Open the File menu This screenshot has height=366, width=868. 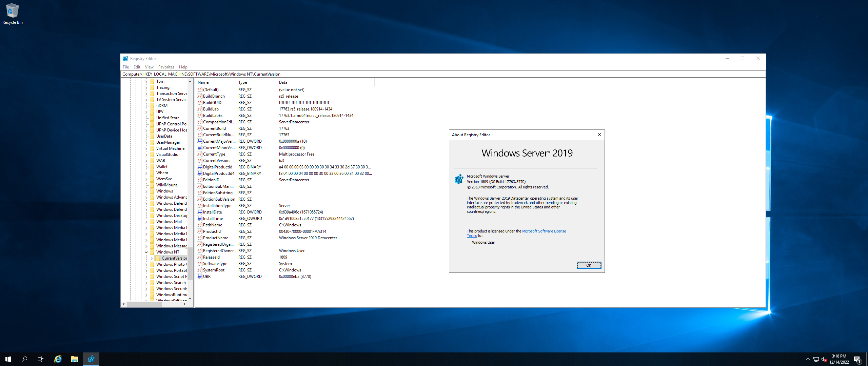coord(126,67)
